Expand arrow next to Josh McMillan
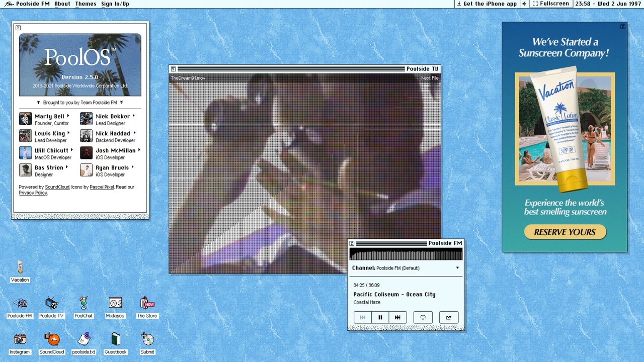Screen dimensions: 644x362 click(139, 150)
